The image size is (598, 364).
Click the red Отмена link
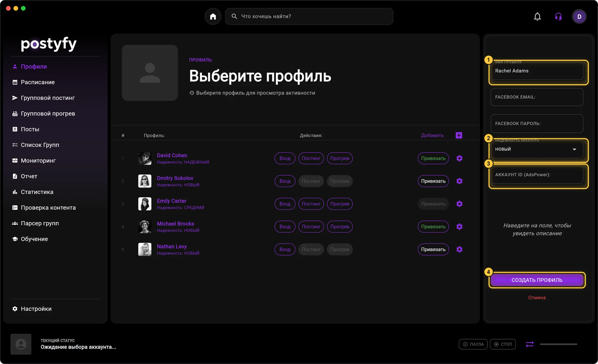coord(537,297)
